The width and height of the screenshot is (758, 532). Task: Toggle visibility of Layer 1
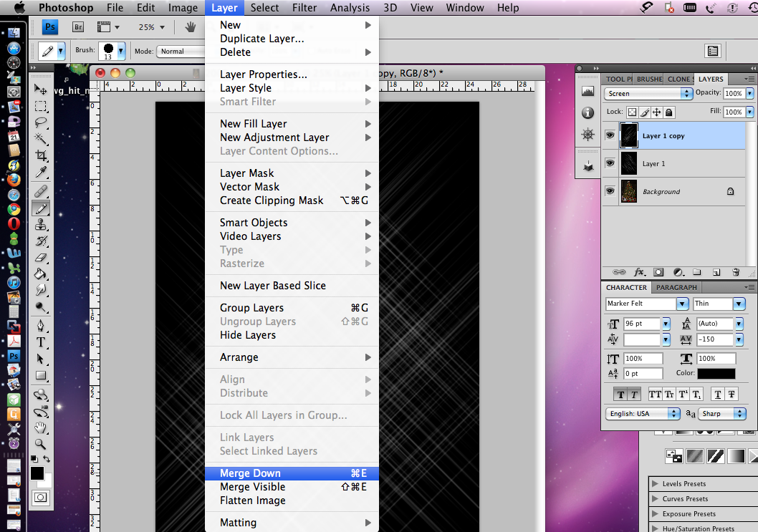[610, 163]
